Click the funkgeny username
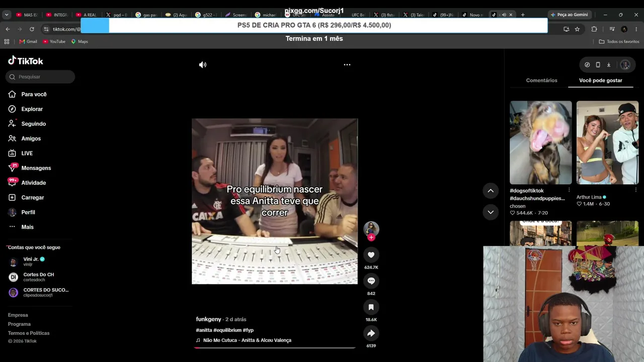Image resolution: width=644 pixels, height=362 pixels. [x=208, y=319]
